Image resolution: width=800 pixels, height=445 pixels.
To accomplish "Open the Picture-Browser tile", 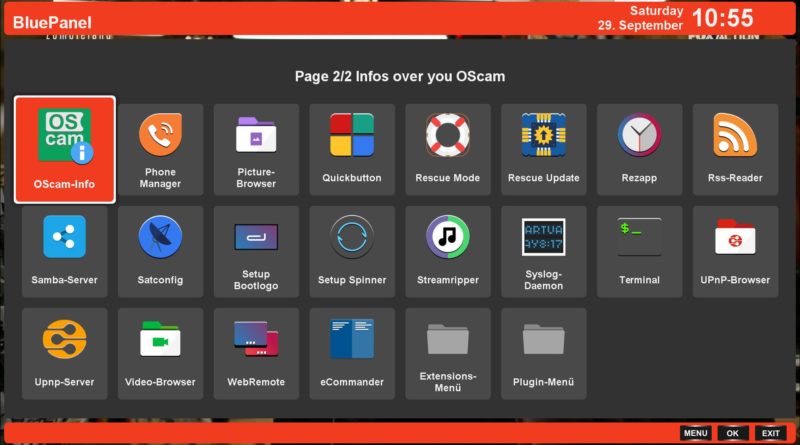I will click(256, 149).
